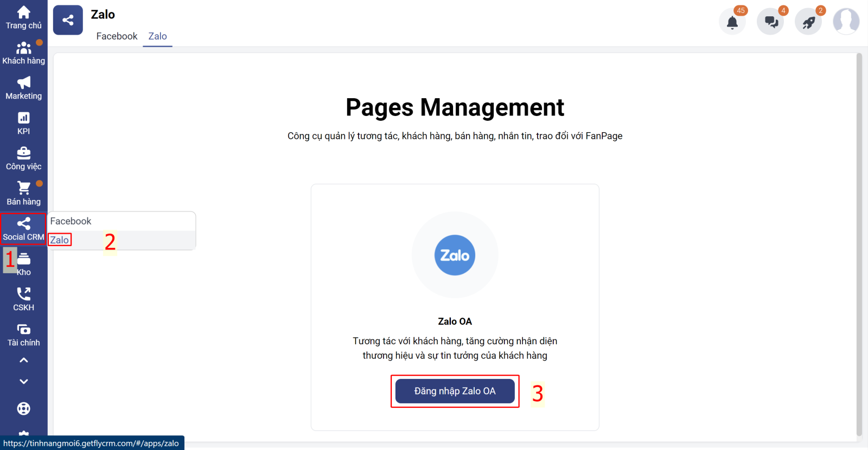Open the Kho warehouse module

pos(23,264)
